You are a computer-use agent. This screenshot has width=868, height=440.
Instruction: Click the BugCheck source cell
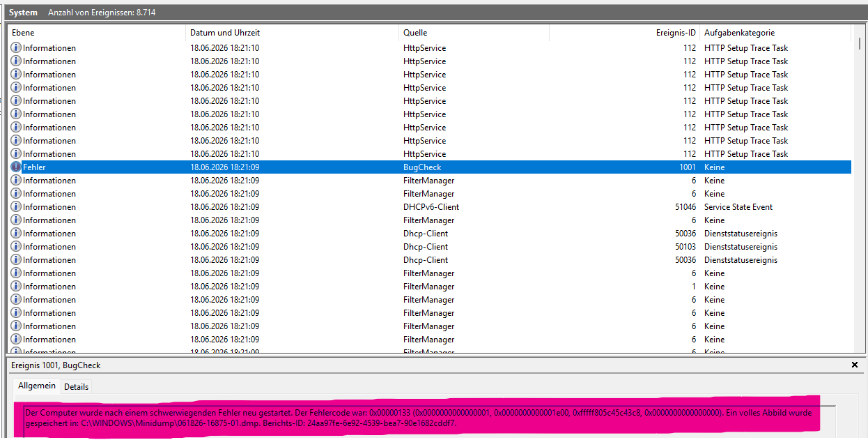[422, 167]
